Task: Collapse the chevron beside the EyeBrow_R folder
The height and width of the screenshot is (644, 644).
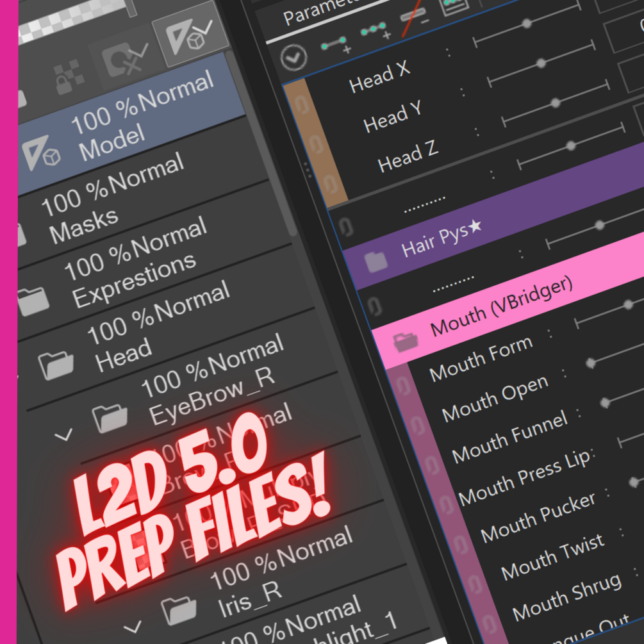Action: pyautogui.click(x=63, y=434)
